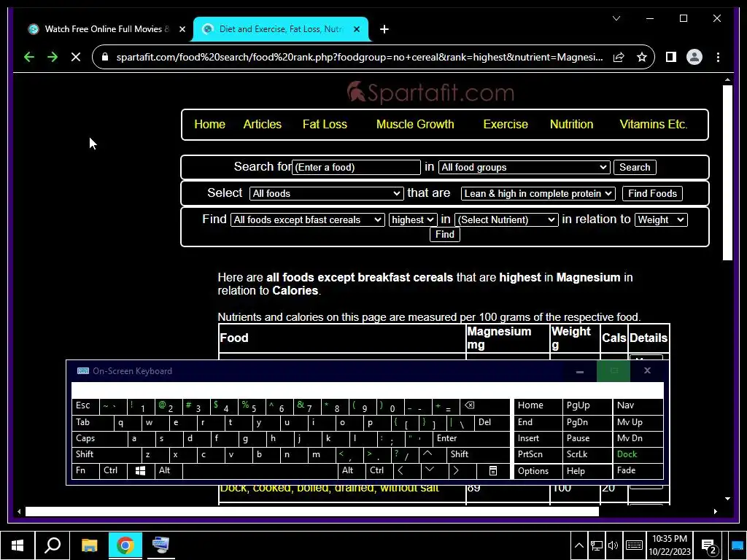Click the context menu key on On-Screen Keyboard

493,471
